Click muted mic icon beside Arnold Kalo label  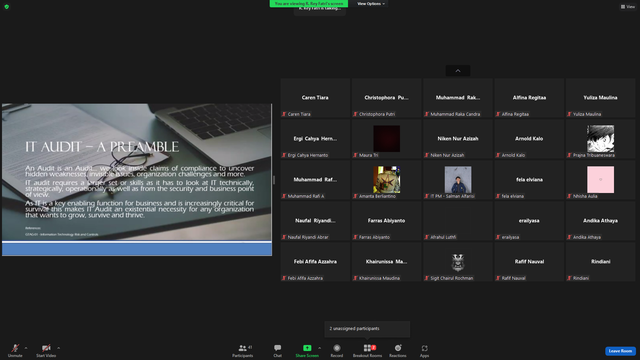[498, 155]
